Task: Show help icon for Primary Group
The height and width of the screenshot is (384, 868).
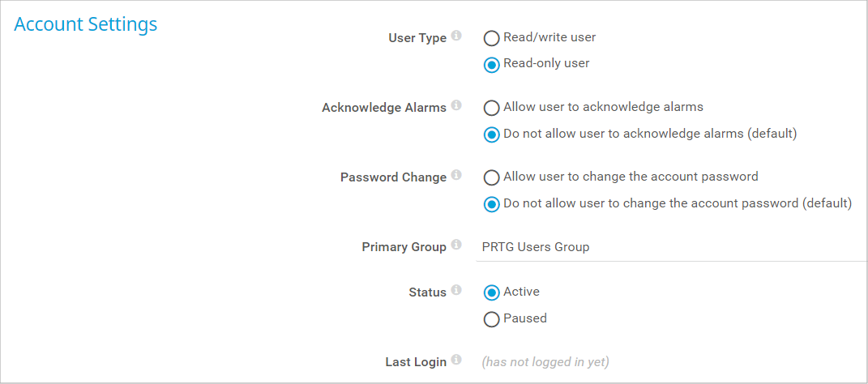Action: [x=456, y=245]
